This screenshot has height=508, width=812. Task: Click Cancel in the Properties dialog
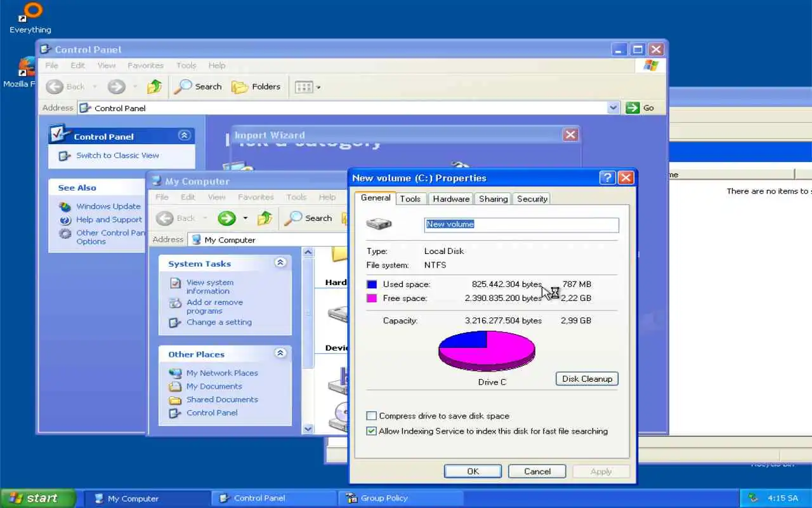537,471
